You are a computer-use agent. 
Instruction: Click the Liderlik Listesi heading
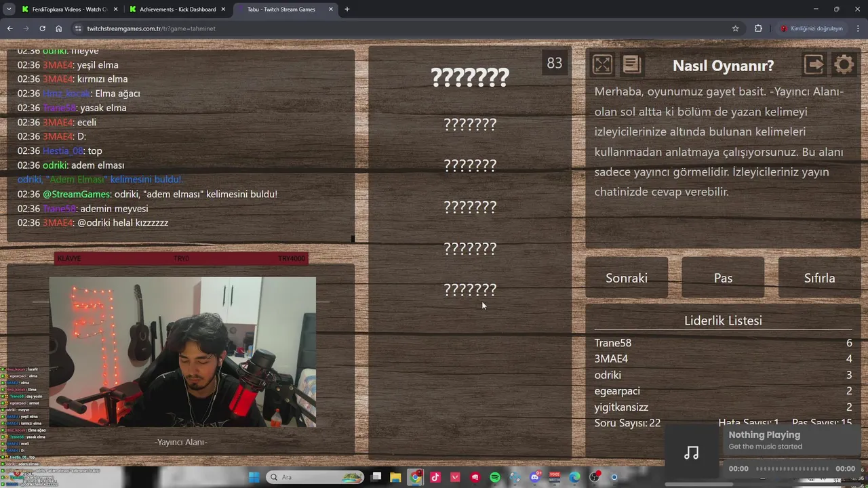723,321
